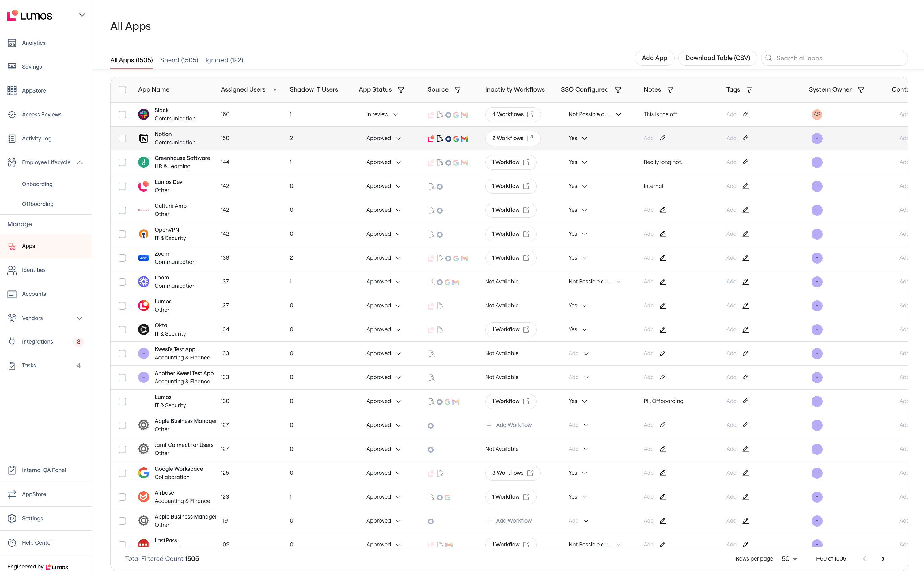
Task: Add Workflow for Jamf-adjacent Apple Business Manager 127
Action: pyautogui.click(x=509, y=425)
